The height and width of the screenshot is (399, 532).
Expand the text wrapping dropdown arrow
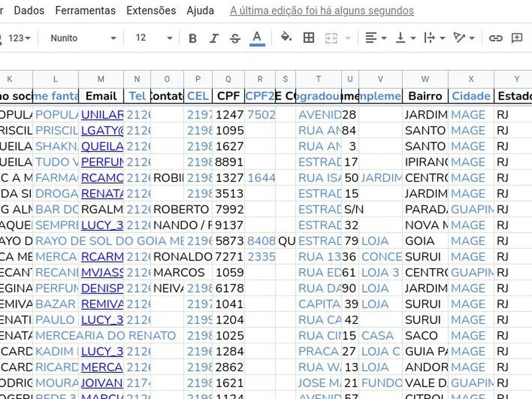[443, 38]
